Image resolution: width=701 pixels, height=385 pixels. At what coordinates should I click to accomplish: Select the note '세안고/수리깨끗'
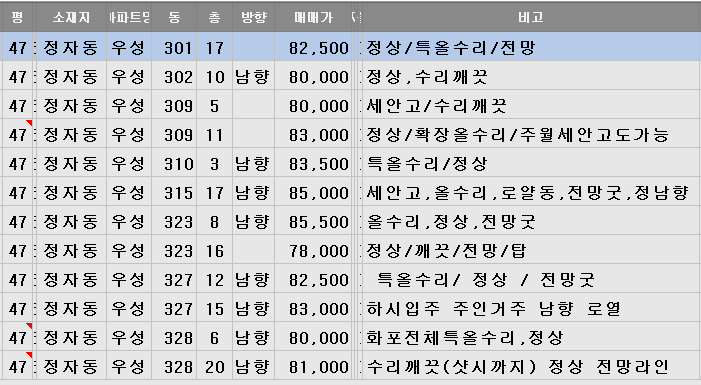(x=436, y=106)
